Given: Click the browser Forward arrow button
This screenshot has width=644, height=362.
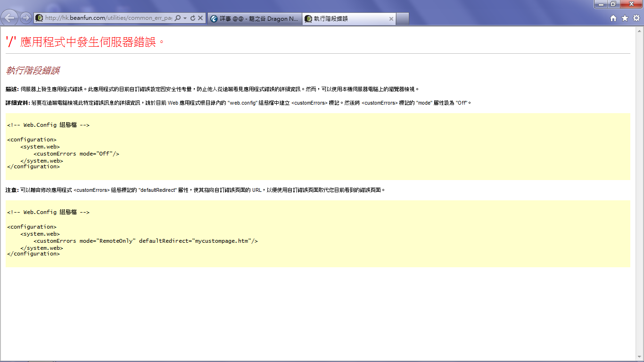Looking at the screenshot, I should 25,18.
